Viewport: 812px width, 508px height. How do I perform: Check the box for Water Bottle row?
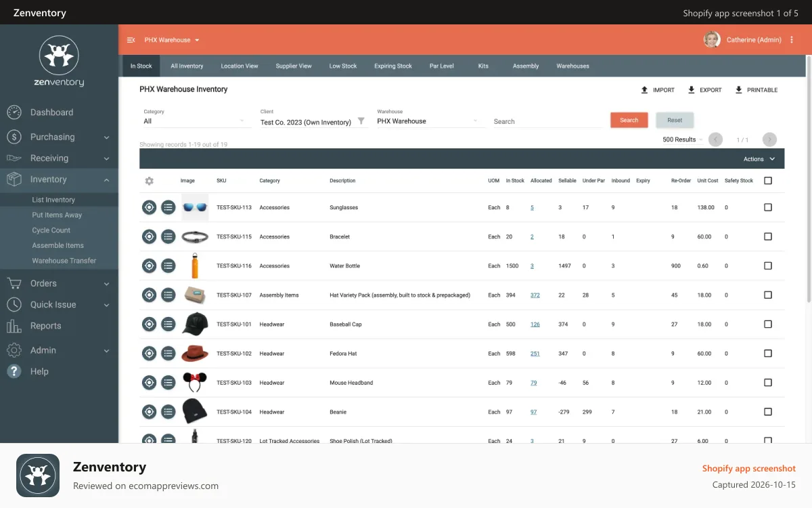click(x=767, y=266)
